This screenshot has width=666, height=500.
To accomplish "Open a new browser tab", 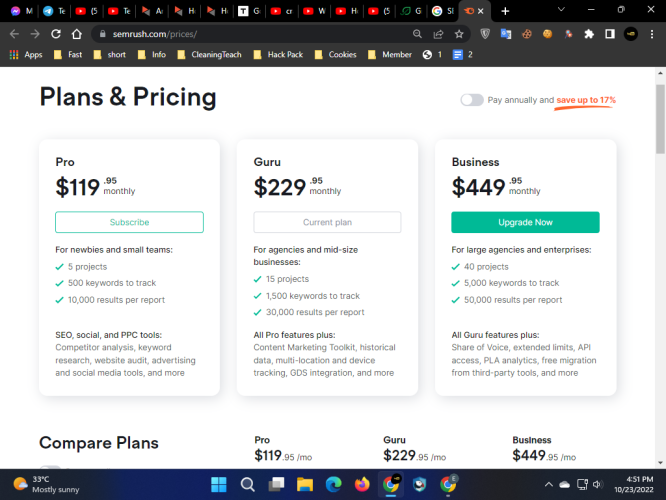I will click(505, 11).
